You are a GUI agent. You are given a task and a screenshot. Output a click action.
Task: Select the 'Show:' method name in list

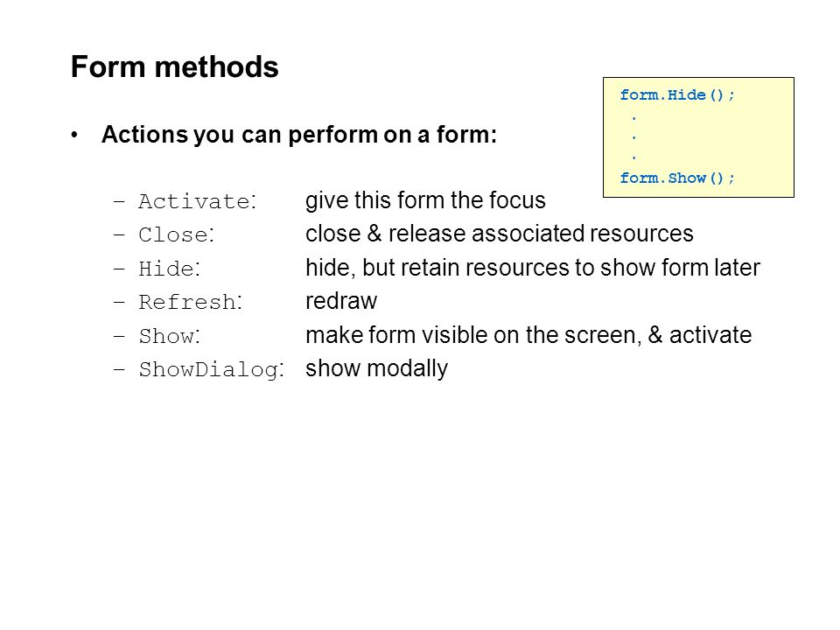(169, 336)
